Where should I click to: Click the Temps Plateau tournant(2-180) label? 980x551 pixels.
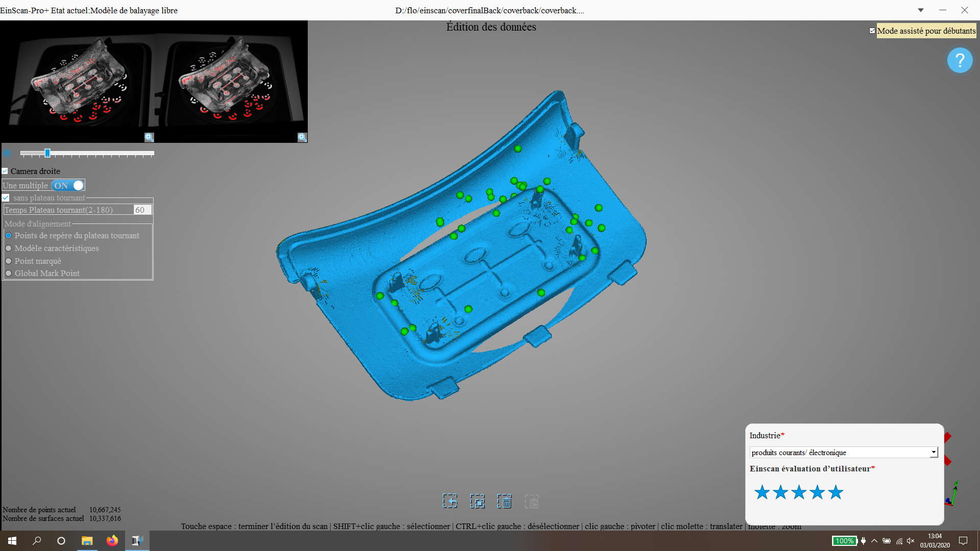pyautogui.click(x=59, y=210)
